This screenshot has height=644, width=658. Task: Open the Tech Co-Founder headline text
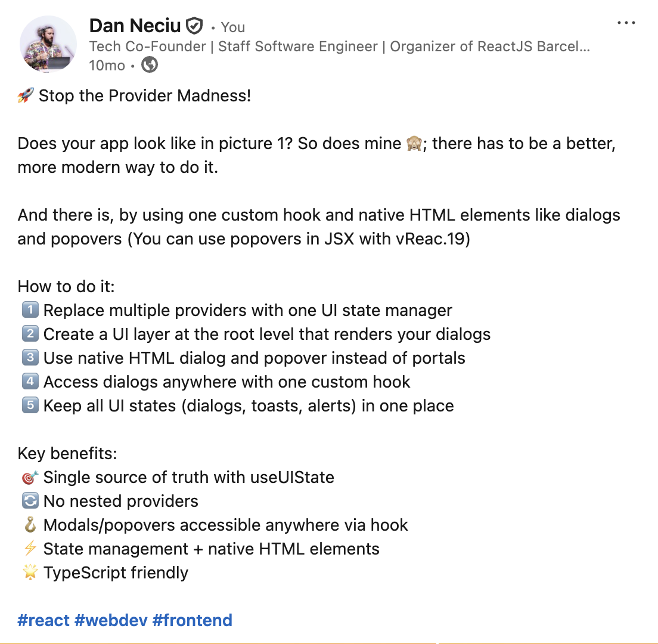(x=339, y=47)
